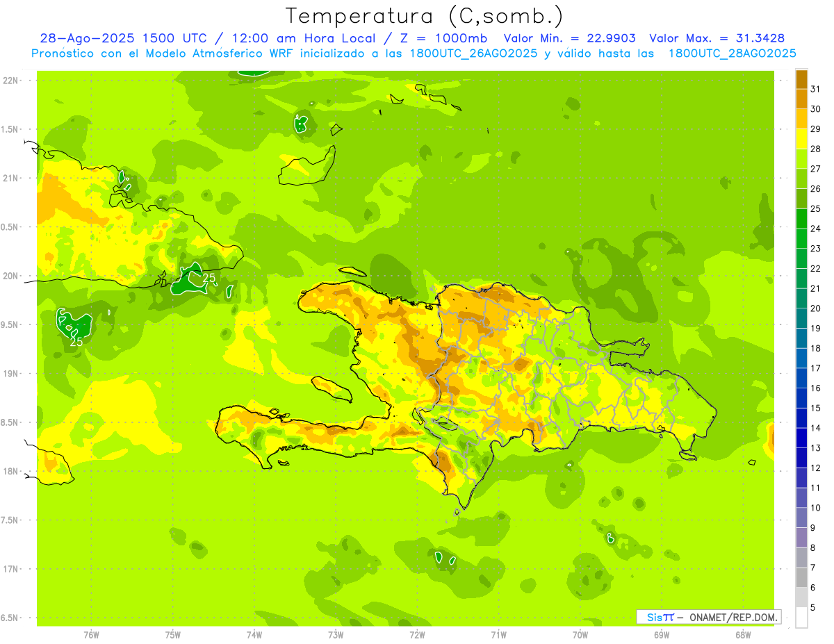
Task: Click the 20N latitude label
Action: tap(10, 276)
